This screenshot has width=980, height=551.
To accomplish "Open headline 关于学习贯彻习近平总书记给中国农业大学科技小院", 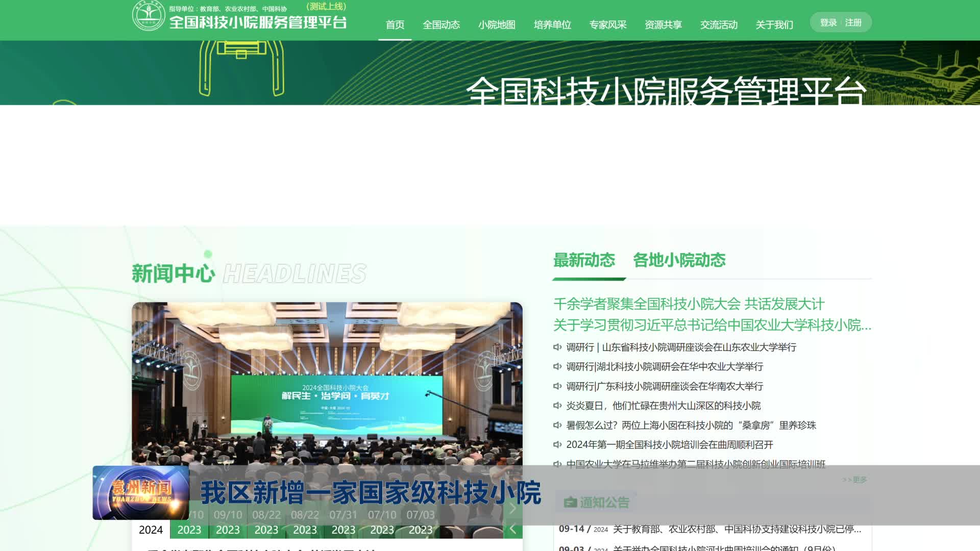I will (x=713, y=325).
